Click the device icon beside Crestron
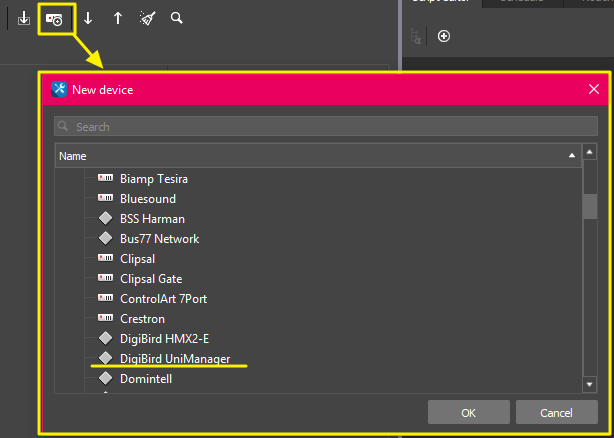Screen dimensions: 614x438 105,318
